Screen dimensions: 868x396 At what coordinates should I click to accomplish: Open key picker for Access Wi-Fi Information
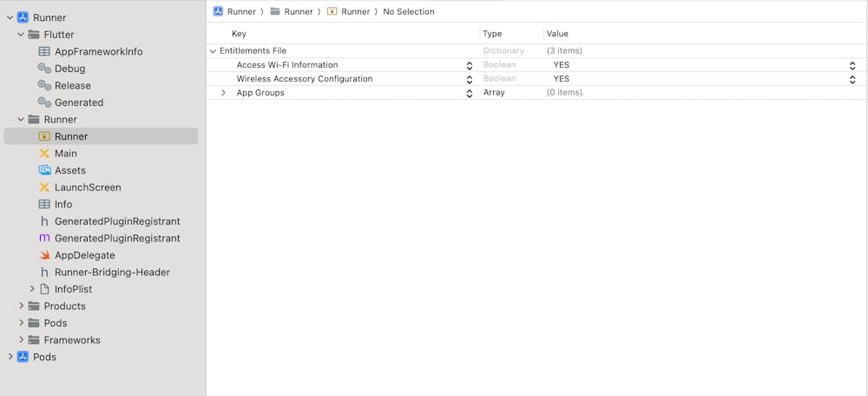pos(470,65)
